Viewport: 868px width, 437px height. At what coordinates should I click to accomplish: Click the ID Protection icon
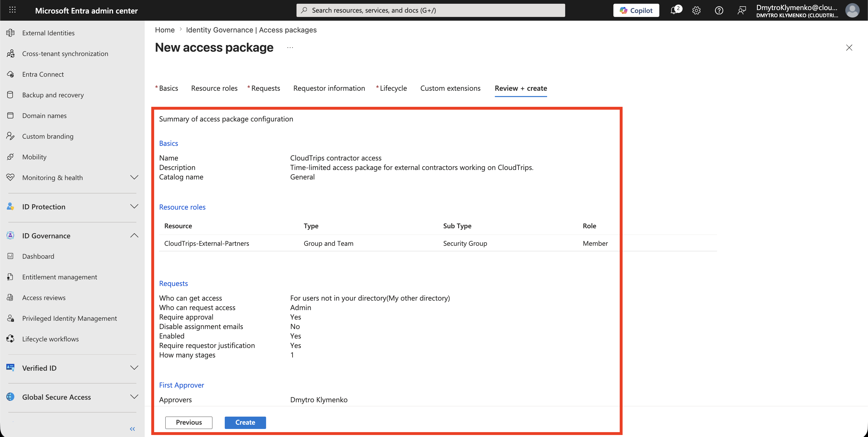click(10, 206)
